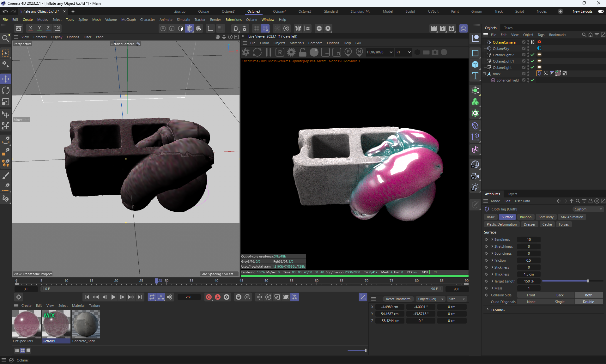Screen dimensions: 606x364
Task: Restart the Octane render with refresh icon
Action: (x=257, y=52)
